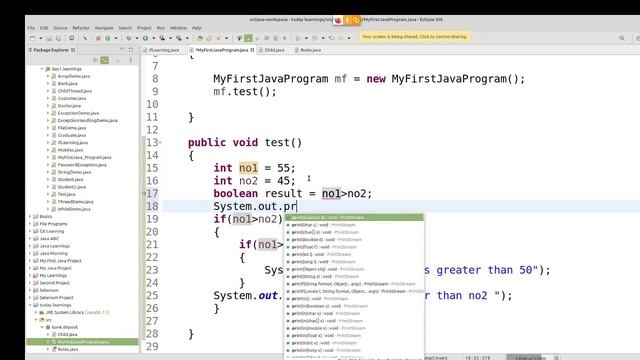
Task: Expand the Basics project
Action: (x=30, y=216)
